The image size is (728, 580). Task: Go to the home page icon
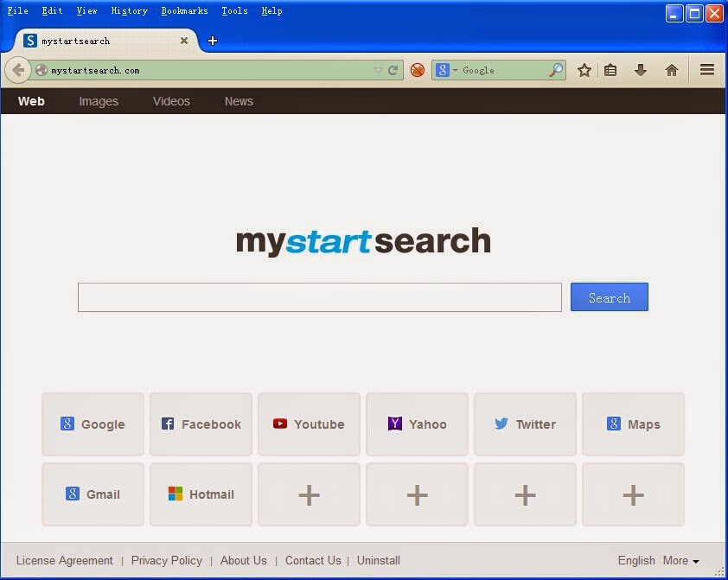pyautogui.click(x=671, y=70)
